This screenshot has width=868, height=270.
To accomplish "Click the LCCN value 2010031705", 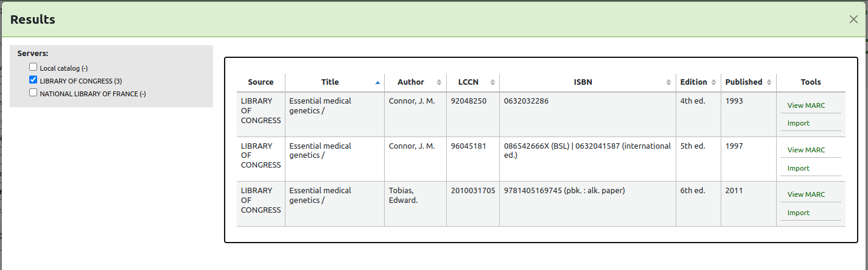I will [473, 191].
